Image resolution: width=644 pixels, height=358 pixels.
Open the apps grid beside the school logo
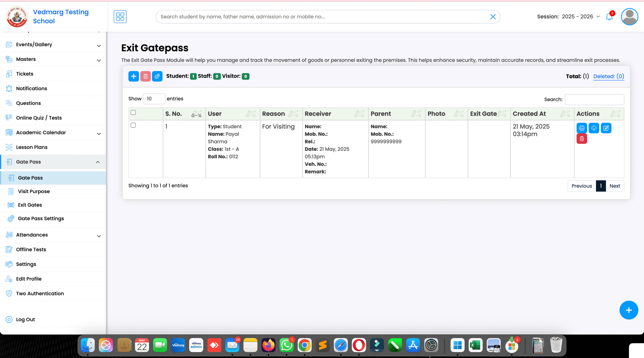120,17
